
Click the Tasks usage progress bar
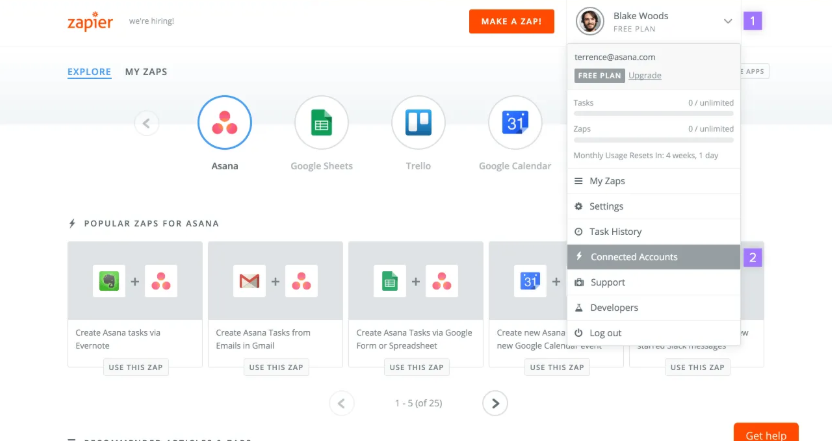click(x=653, y=114)
